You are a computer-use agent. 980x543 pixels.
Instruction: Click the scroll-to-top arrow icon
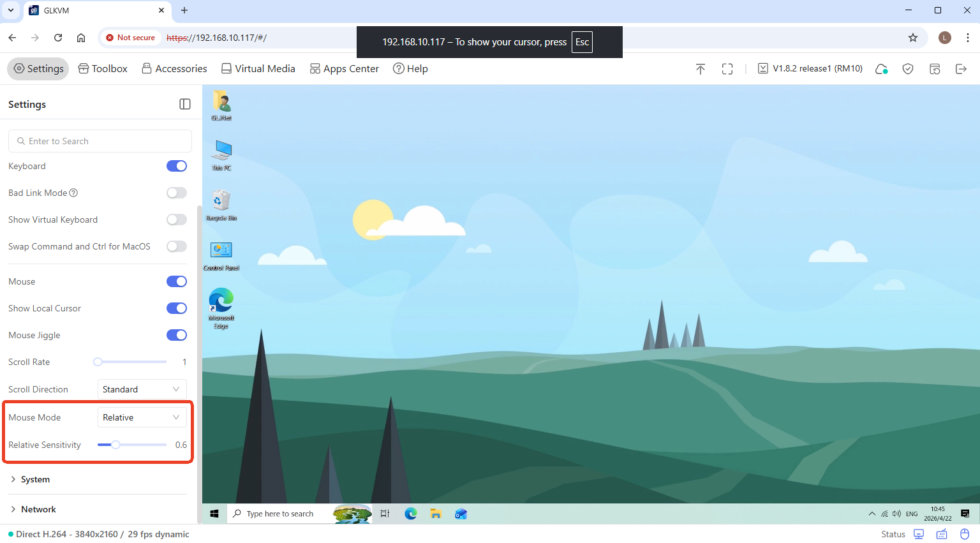click(701, 69)
